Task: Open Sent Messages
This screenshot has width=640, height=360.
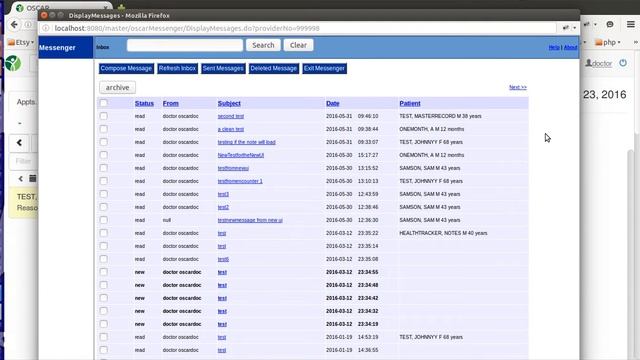Action: coord(223,69)
